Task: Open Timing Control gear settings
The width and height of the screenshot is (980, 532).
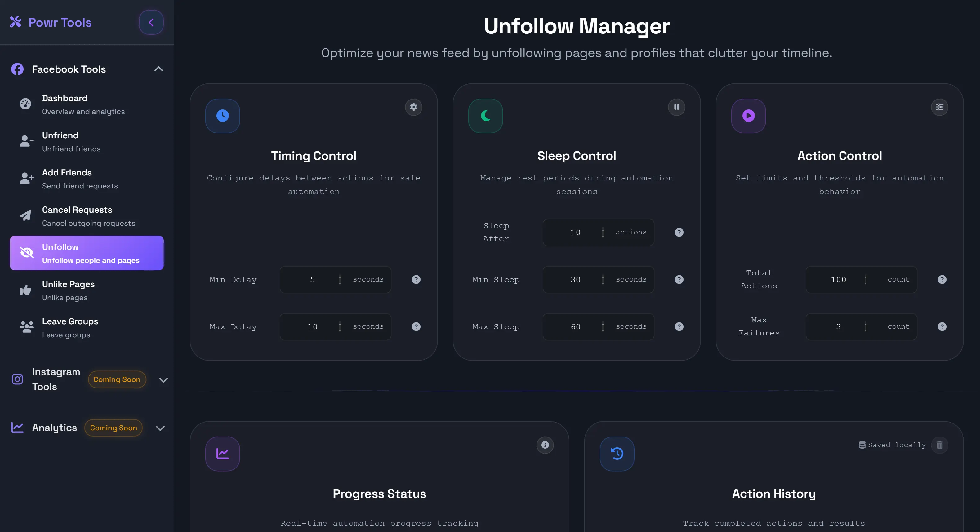Action: (413, 107)
